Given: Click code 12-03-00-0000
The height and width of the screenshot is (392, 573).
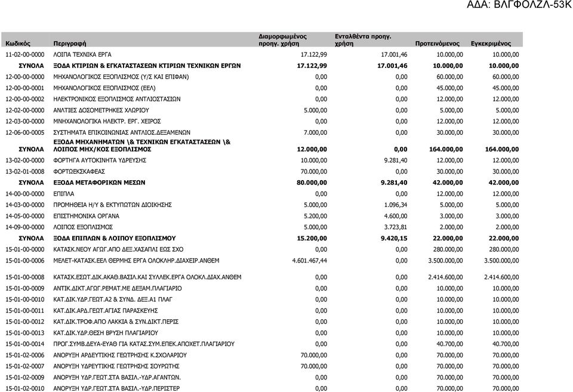Looking at the screenshot, I should click(x=25, y=121).
